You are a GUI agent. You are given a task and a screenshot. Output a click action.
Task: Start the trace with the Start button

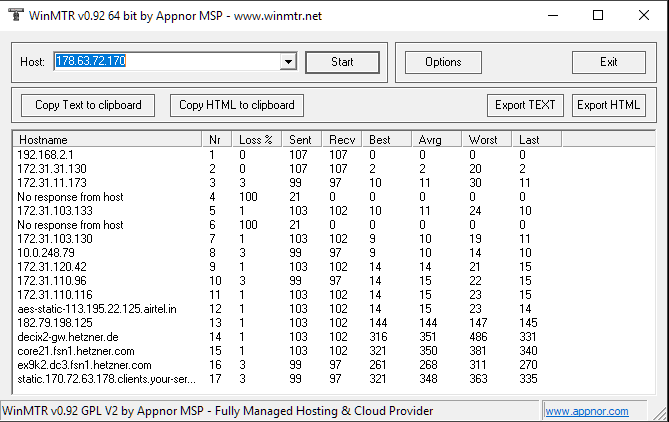pos(342,62)
